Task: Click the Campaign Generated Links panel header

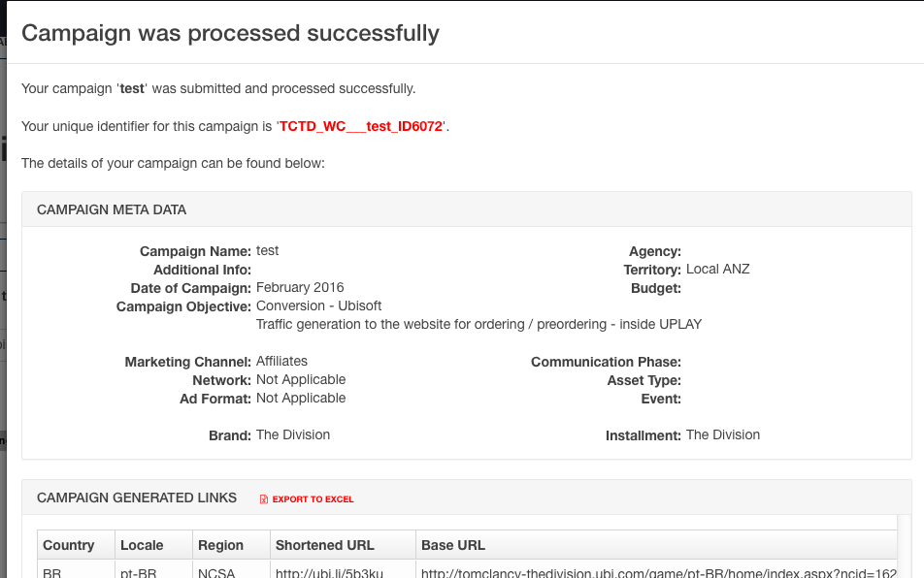Action: pyautogui.click(x=137, y=498)
